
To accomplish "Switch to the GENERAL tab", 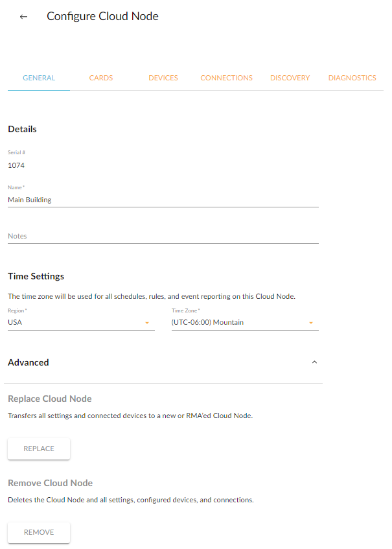I will [39, 77].
